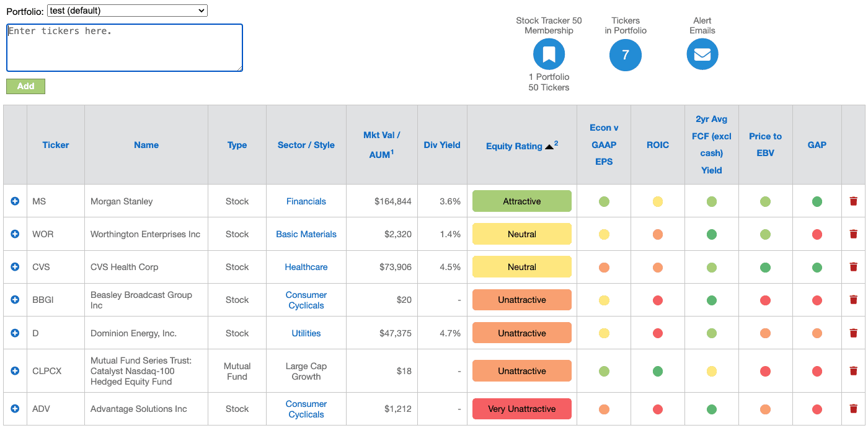Click the GAP rating dot for WOR
868x428 pixels.
tap(817, 234)
